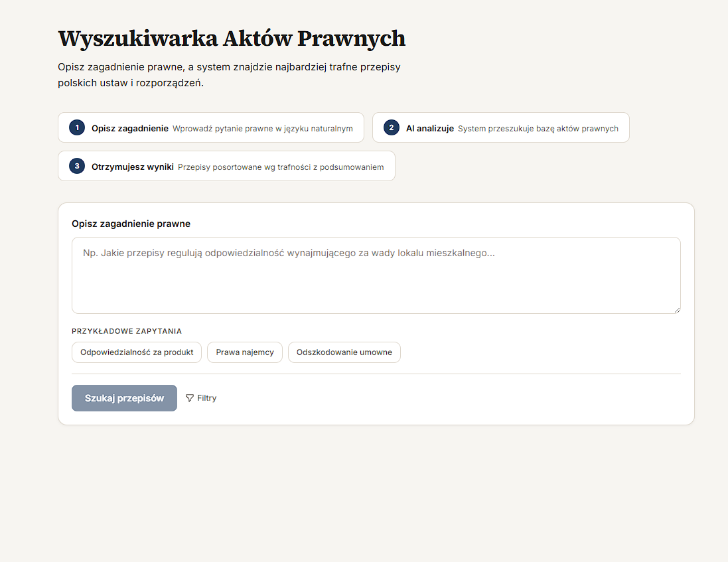The width and height of the screenshot is (728, 562).
Task: Click the "Opisz zagadnienie" step card
Action: coord(211,127)
